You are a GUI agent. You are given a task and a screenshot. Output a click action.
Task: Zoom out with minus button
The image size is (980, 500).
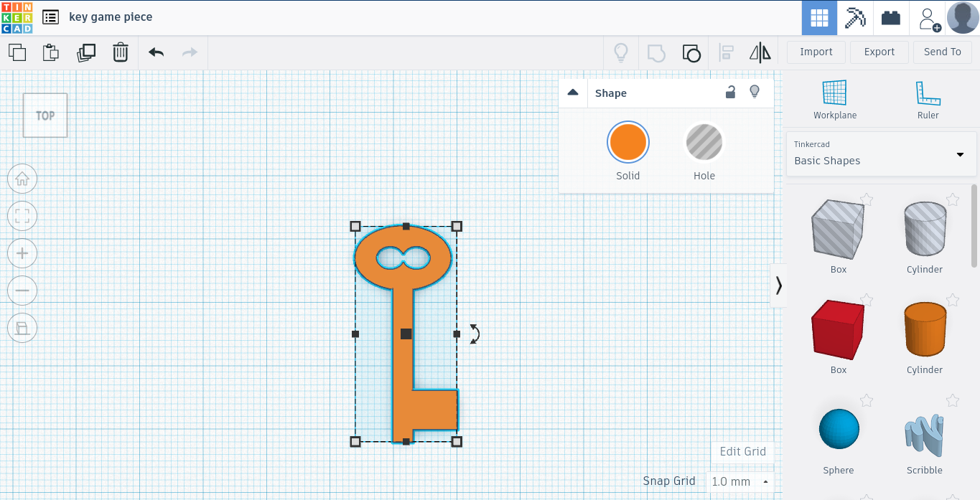click(22, 291)
